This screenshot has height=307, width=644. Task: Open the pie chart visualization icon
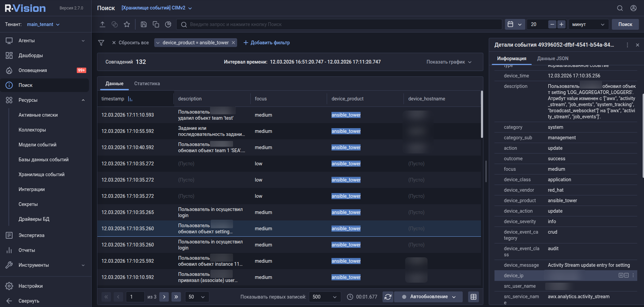pyautogui.click(x=168, y=24)
